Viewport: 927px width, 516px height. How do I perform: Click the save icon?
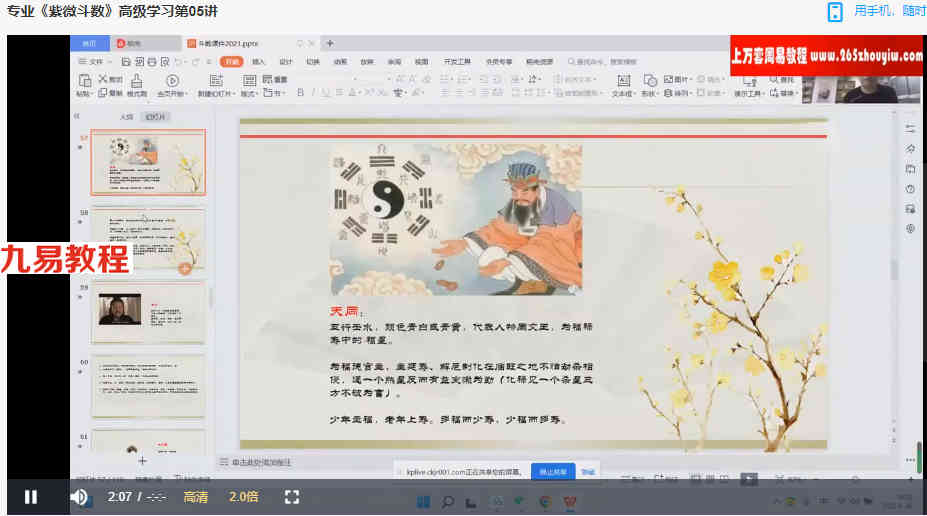tap(126, 61)
